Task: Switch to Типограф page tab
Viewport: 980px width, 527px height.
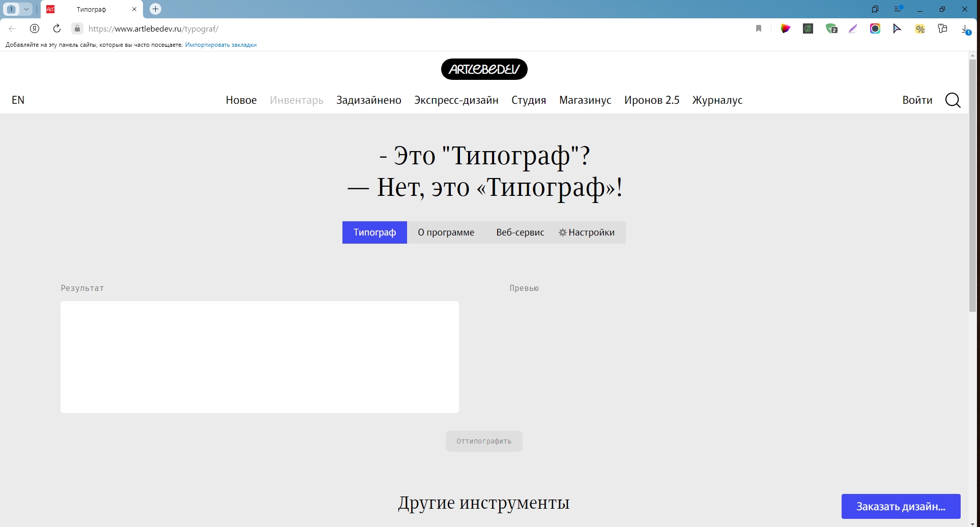Action: pos(374,232)
